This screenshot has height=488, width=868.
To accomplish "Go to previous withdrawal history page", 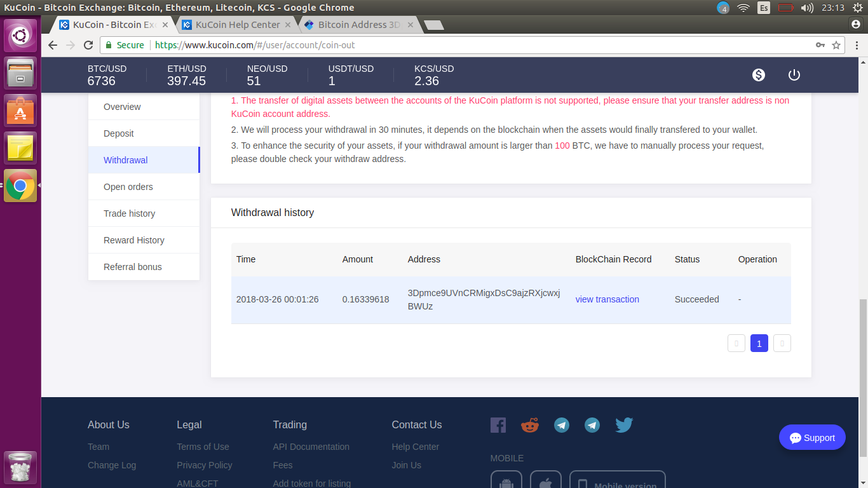I will tap(736, 343).
